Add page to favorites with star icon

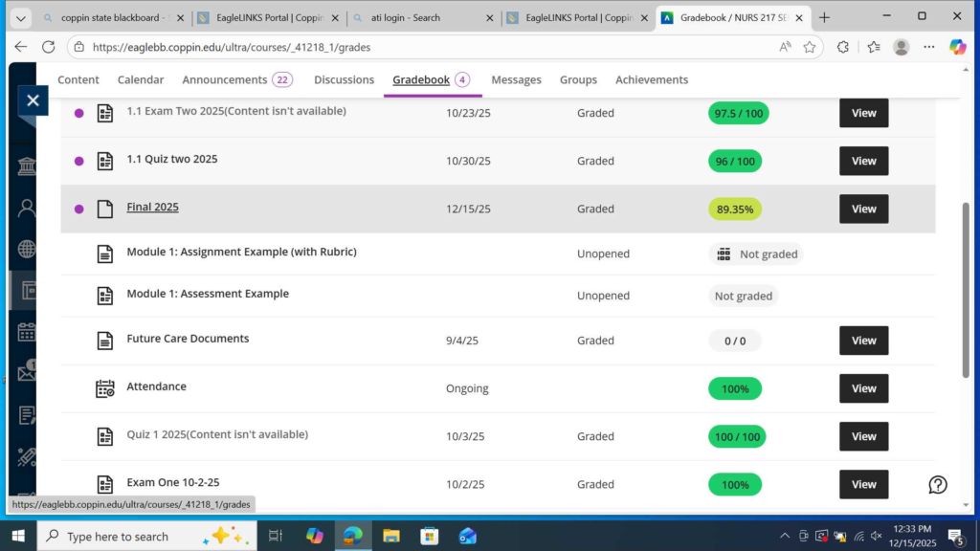(x=810, y=47)
